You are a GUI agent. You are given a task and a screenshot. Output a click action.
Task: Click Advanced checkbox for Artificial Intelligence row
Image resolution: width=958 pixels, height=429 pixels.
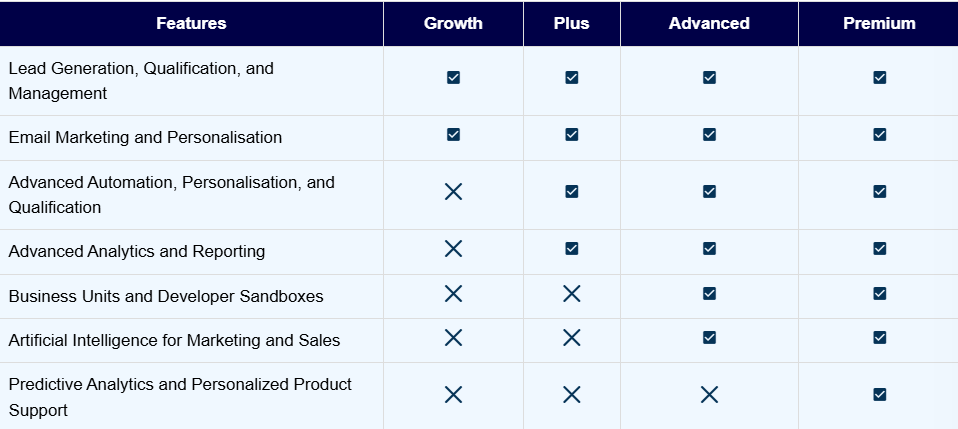click(x=709, y=338)
